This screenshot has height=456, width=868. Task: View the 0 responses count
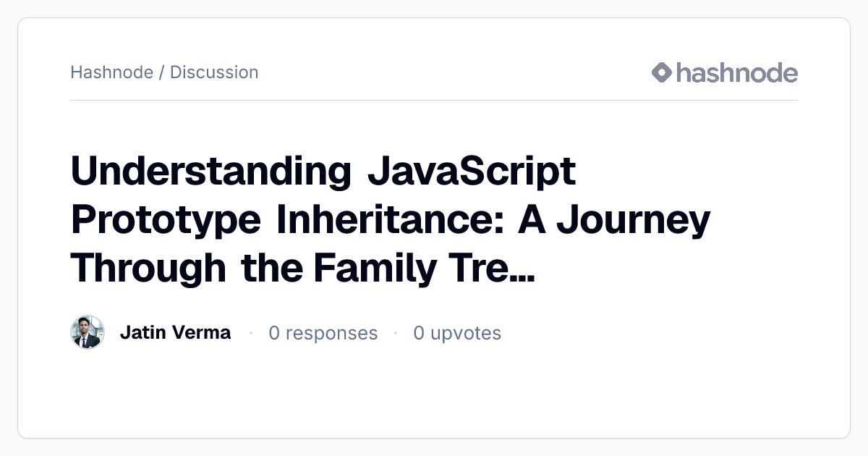click(x=323, y=333)
